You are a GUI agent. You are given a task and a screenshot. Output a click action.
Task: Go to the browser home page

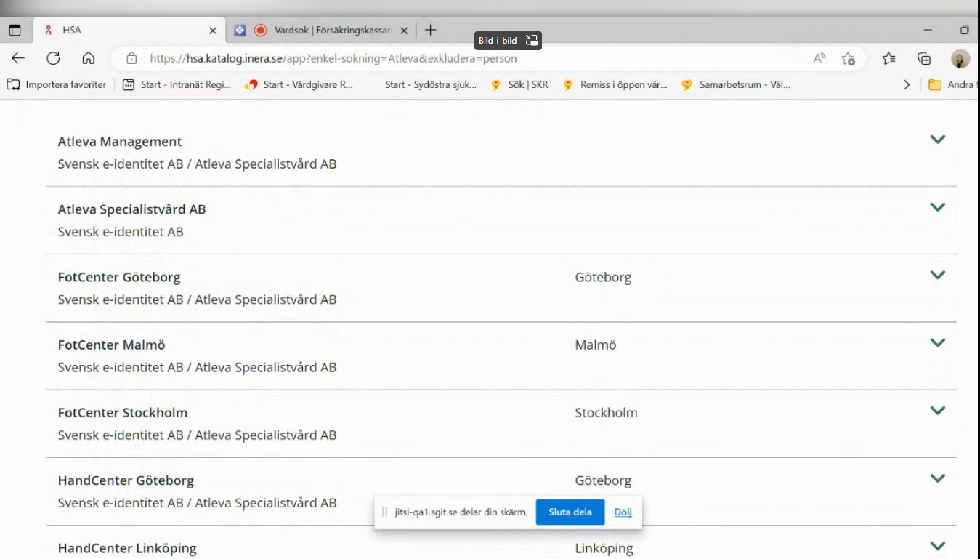pos(88,58)
